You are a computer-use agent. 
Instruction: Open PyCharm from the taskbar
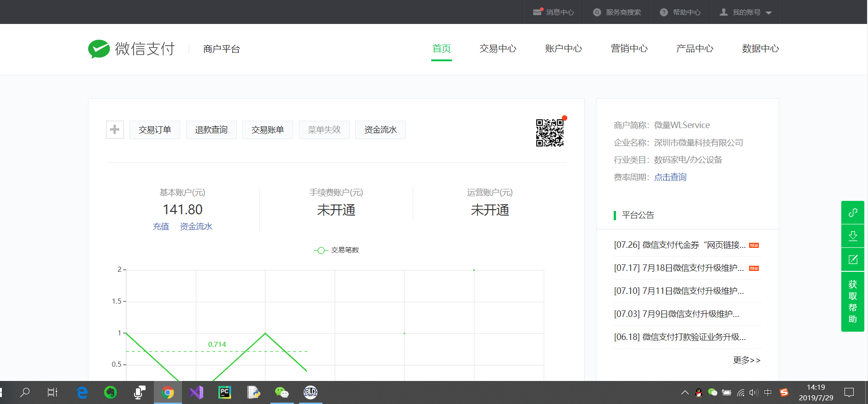coord(225,392)
